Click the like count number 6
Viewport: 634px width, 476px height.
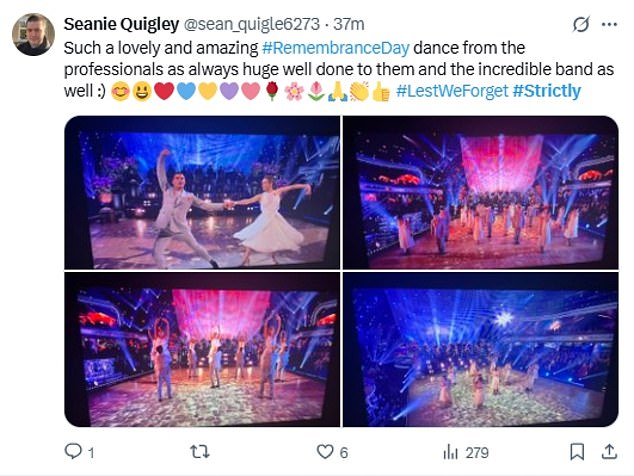point(343,453)
